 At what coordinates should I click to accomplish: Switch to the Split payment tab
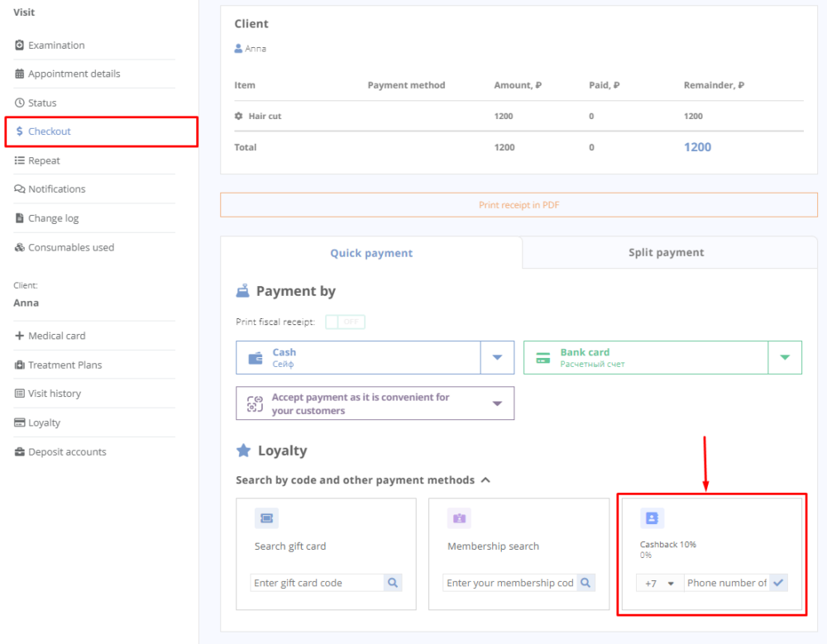point(666,253)
